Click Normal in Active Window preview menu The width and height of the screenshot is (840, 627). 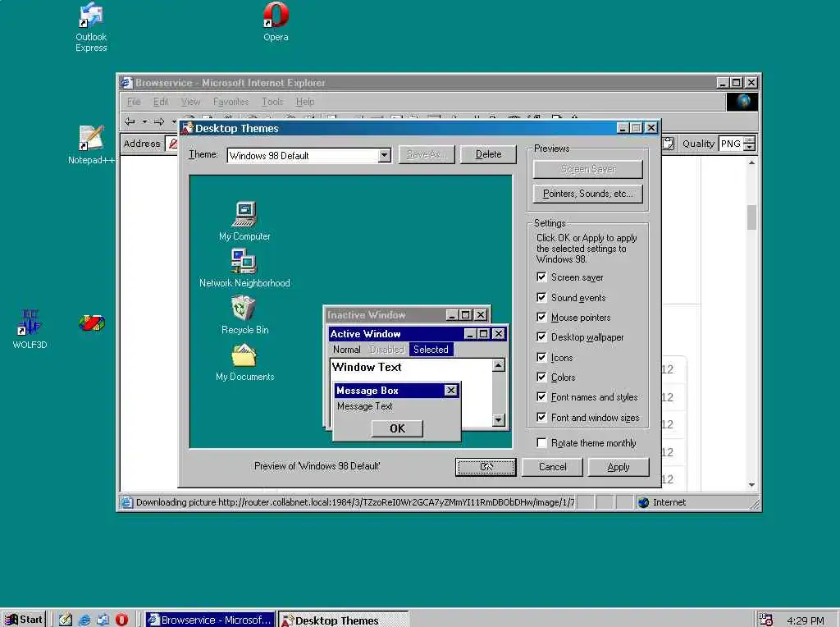[x=347, y=350]
